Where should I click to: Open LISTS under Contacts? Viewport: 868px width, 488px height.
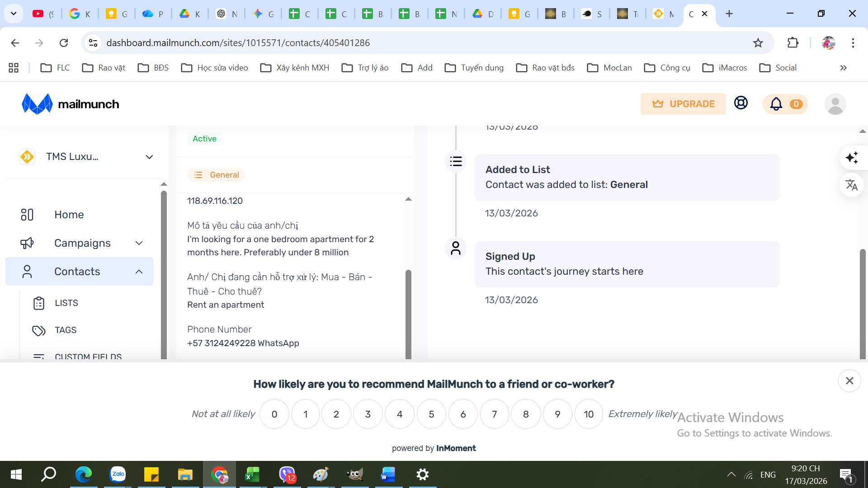66,303
